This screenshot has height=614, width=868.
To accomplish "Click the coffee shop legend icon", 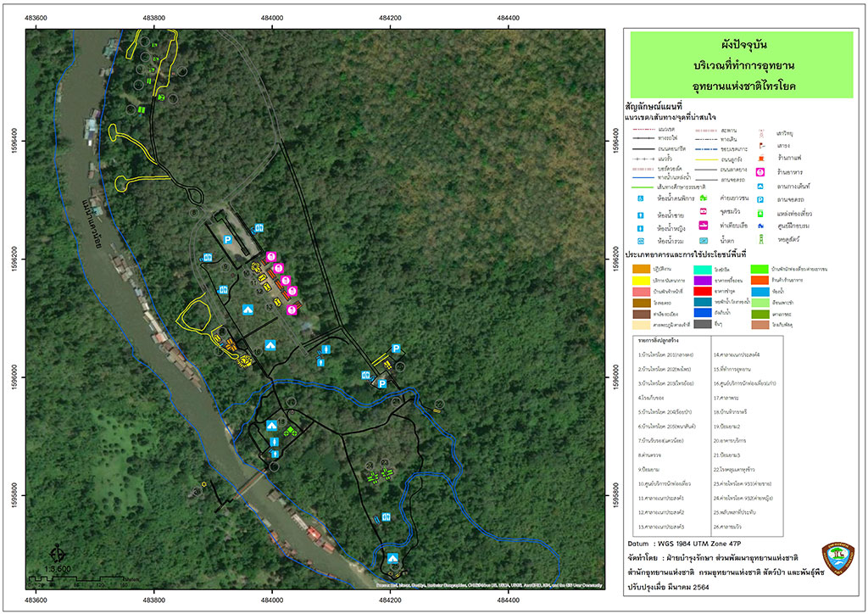I will click(761, 159).
